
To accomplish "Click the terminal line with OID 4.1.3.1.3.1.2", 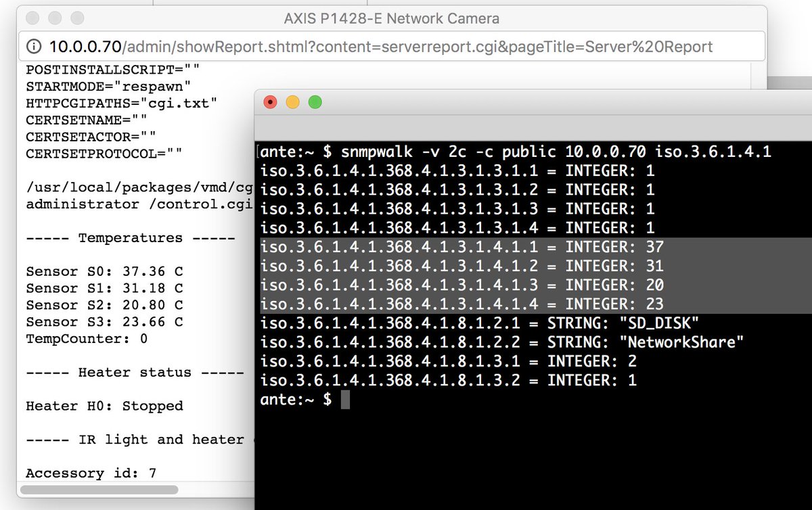I will (457, 190).
